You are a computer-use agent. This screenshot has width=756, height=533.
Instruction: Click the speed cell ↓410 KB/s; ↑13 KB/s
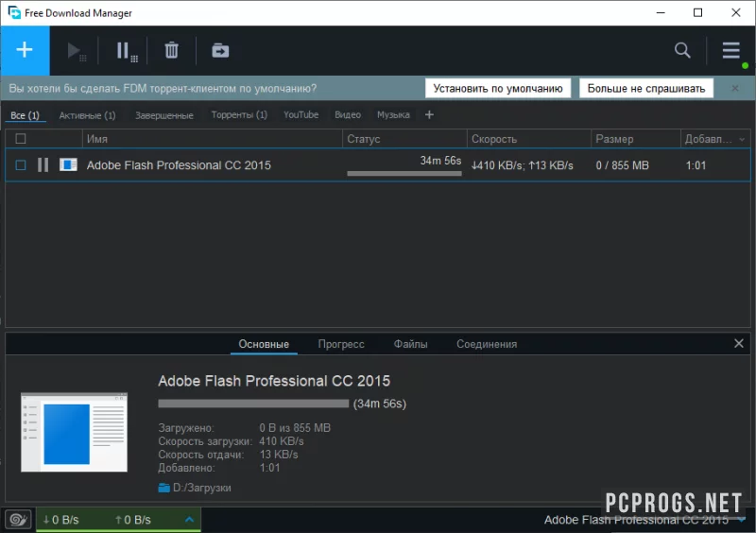coord(523,165)
